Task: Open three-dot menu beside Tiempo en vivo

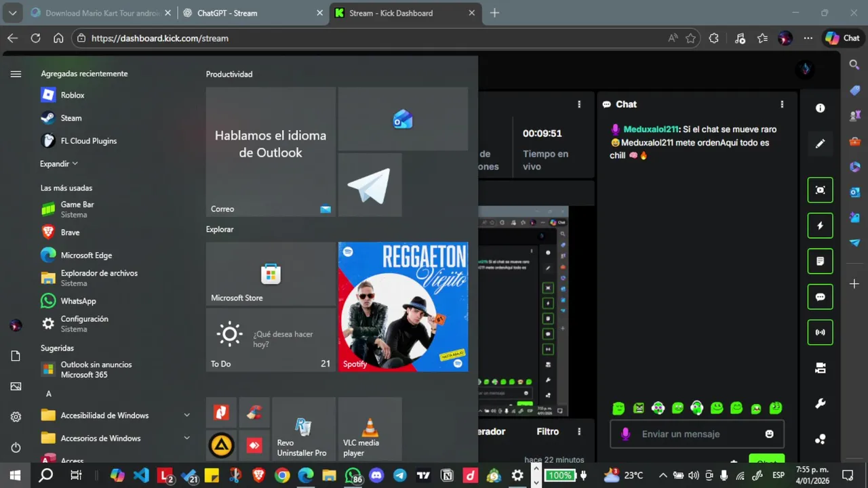Action: point(579,104)
